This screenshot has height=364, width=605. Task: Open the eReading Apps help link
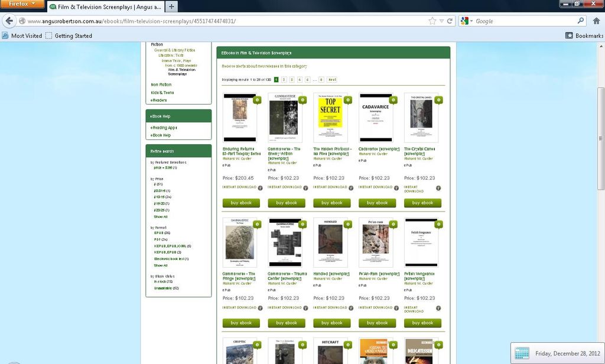(x=164, y=128)
